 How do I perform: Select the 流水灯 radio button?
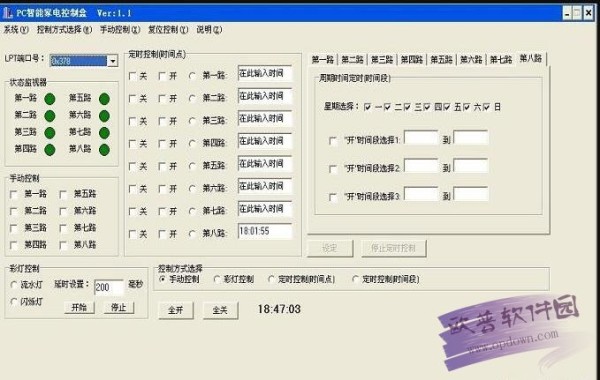[14, 285]
